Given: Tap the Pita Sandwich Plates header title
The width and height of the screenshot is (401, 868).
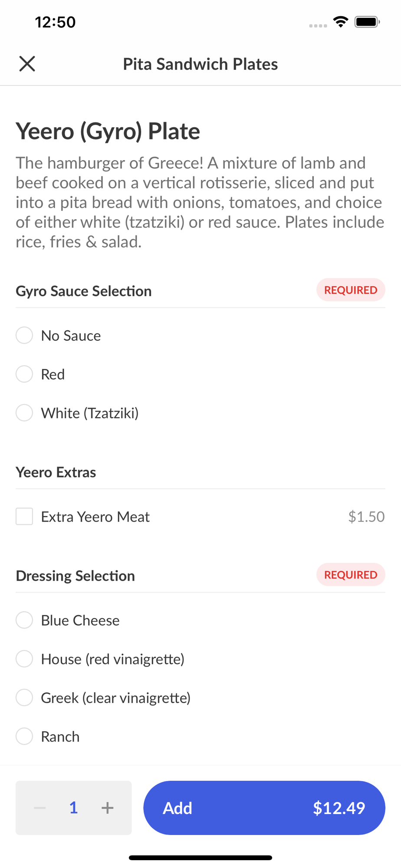Looking at the screenshot, I should click(200, 64).
